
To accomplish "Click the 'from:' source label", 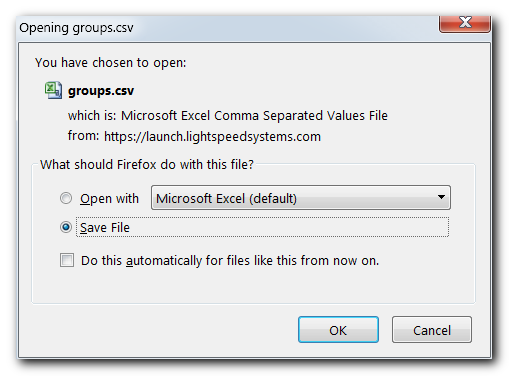I will 83,136.
